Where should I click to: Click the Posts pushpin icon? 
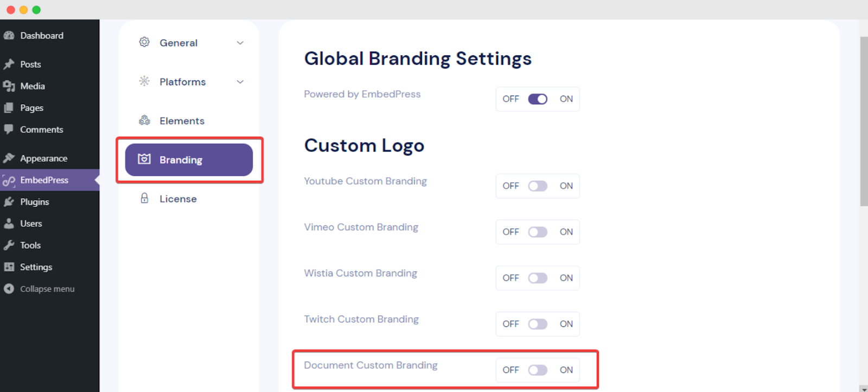[9, 64]
